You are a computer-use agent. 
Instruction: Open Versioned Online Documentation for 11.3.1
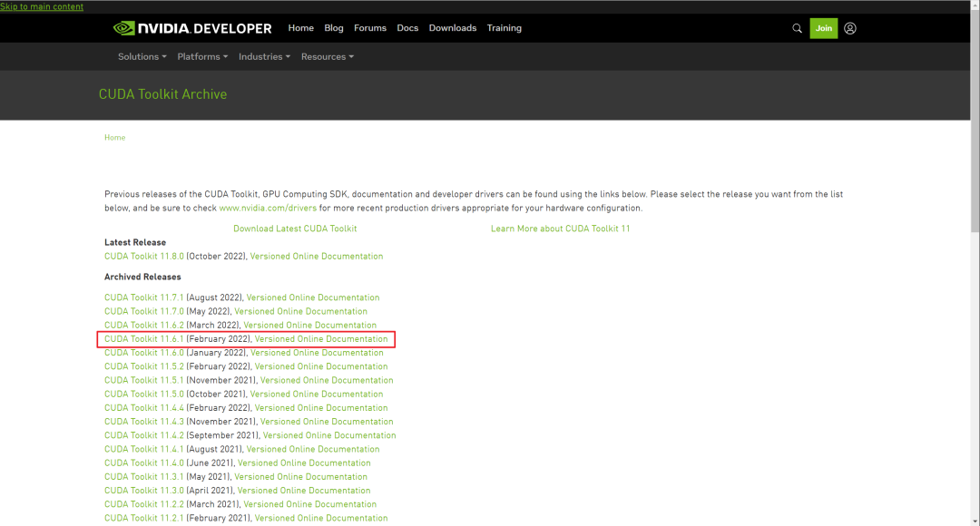coord(300,476)
